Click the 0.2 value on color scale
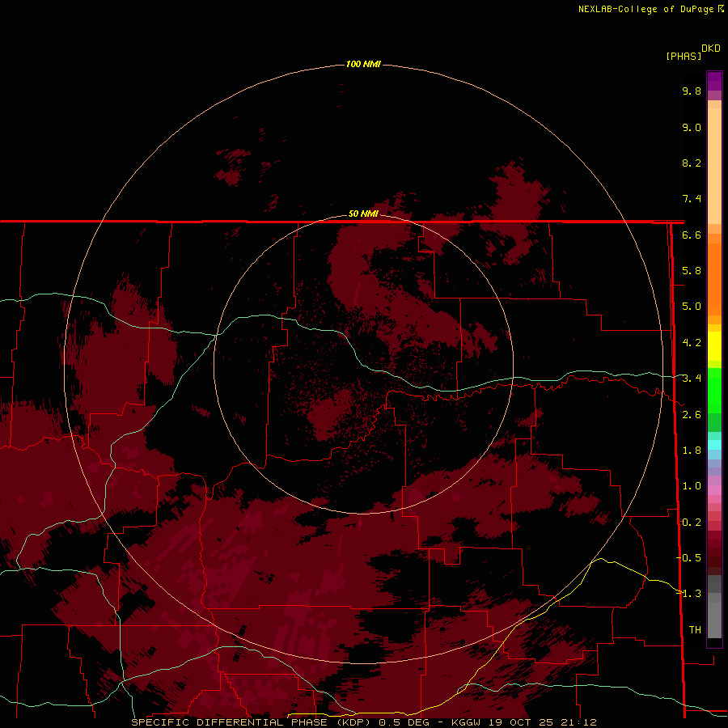728x728 pixels. [x=692, y=523]
